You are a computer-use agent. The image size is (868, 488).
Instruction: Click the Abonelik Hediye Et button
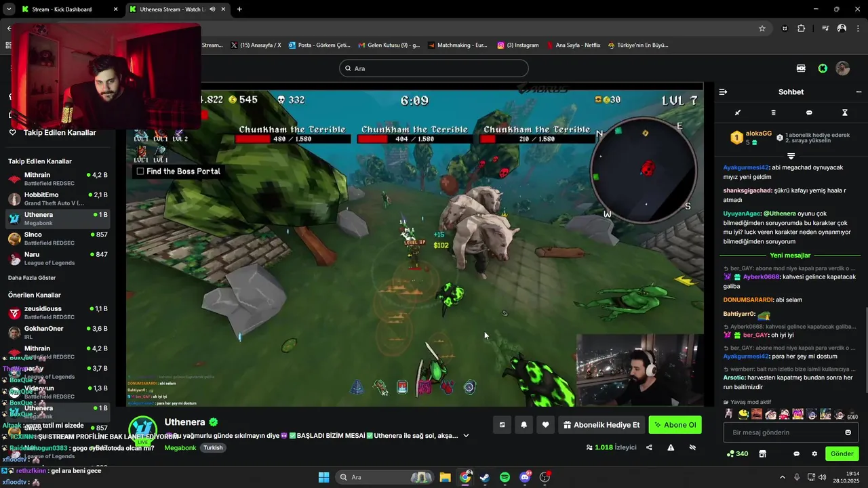pyautogui.click(x=601, y=425)
